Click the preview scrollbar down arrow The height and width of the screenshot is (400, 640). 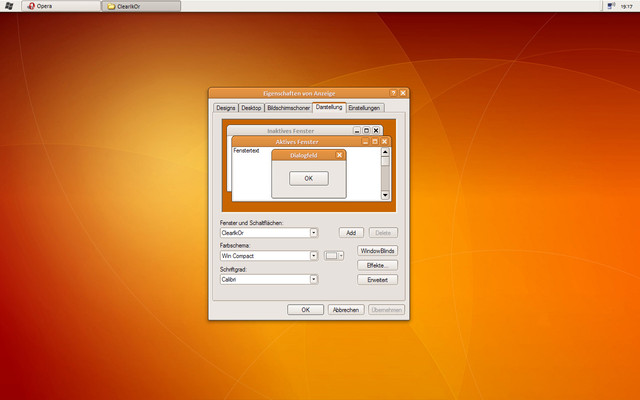click(x=385, y=195)
